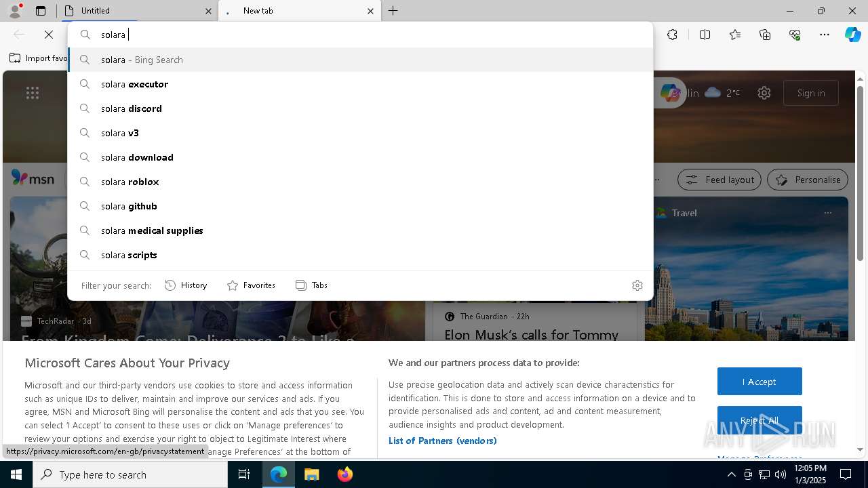
Task: Click the taskbar search box
Action: (x=130, y=474)
